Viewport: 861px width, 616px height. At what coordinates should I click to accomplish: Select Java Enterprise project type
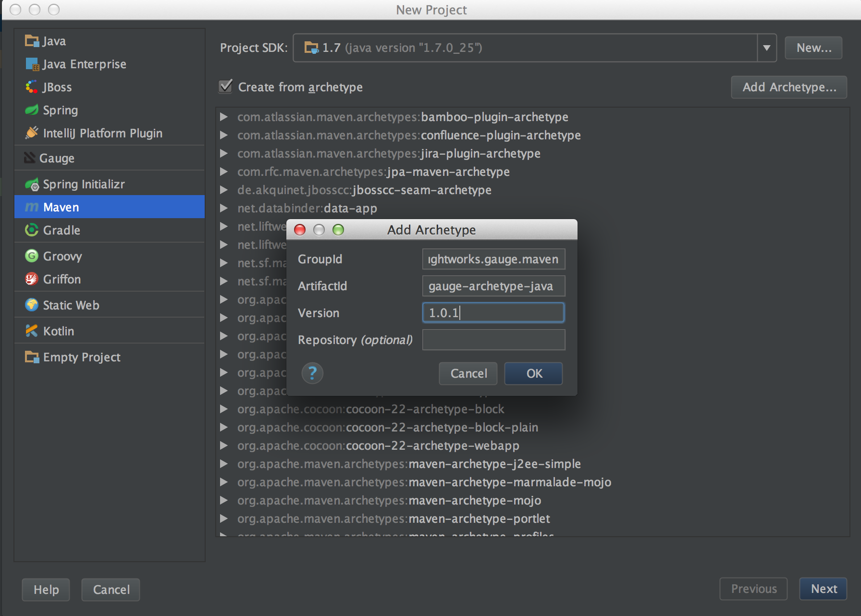coord(85,64)
